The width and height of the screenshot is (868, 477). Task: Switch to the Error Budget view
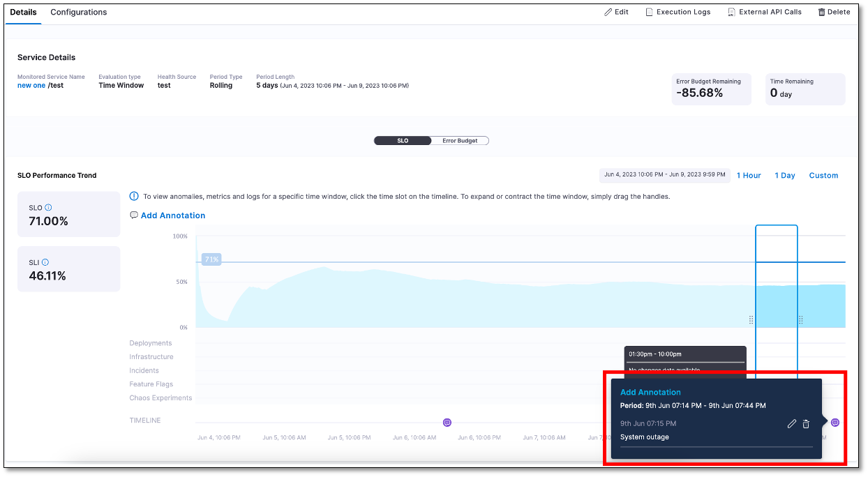click(459, 140)
